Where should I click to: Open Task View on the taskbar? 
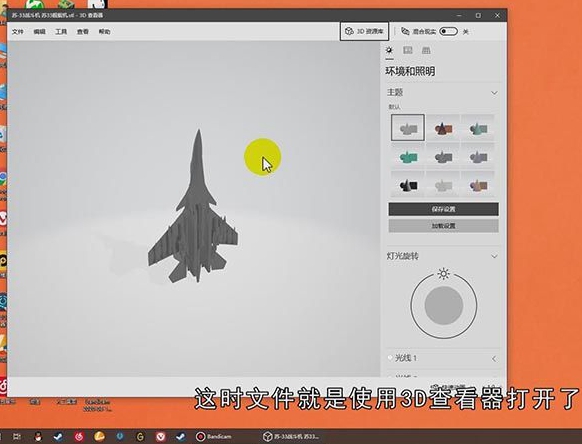17,437
